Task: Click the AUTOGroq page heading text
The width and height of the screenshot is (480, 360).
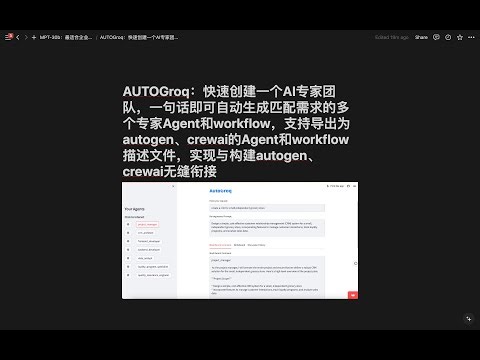Action: coord(236,131)
